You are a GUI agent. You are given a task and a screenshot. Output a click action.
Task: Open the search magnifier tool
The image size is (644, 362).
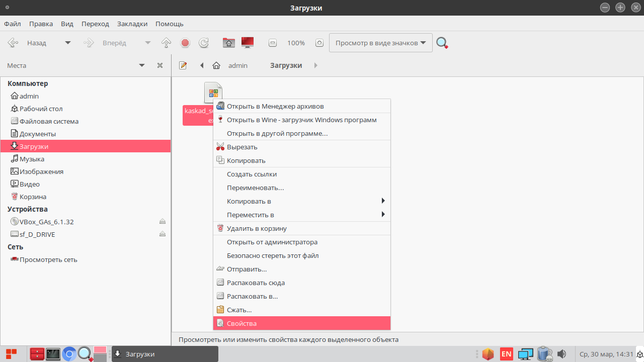(442, 43)
